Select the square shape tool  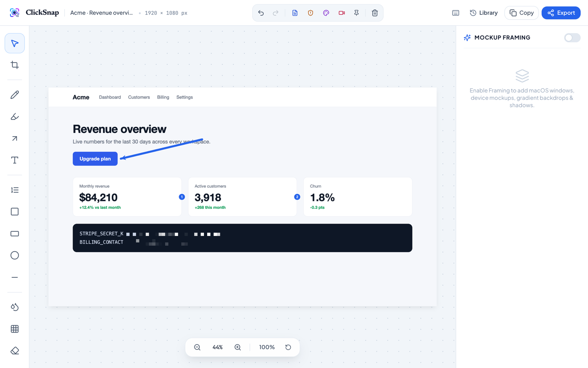15,212
